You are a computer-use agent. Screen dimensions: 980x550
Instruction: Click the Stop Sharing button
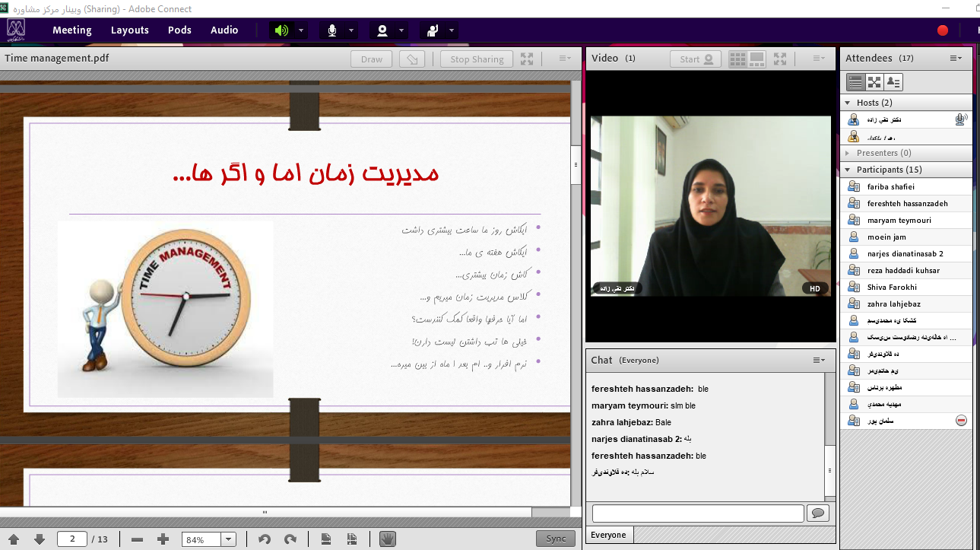click(477, 59)
